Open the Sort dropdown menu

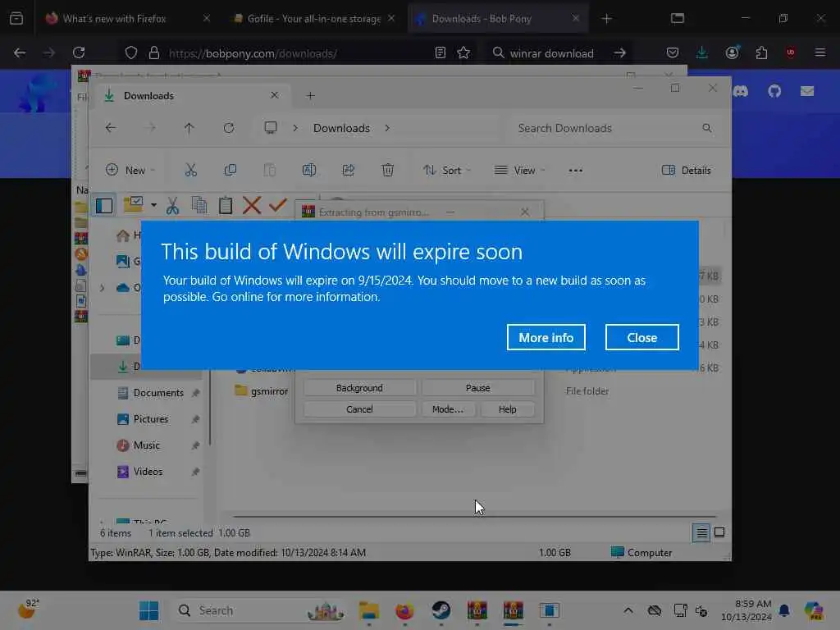[x=447, y=171]
